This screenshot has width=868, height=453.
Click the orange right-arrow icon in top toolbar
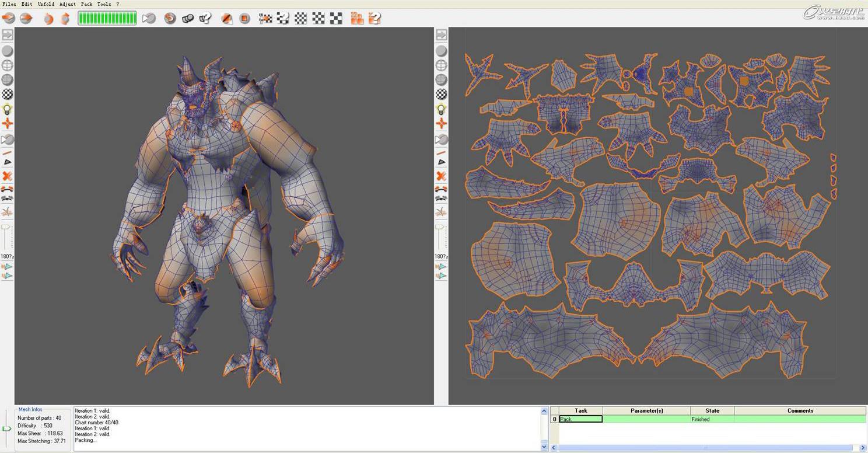click(x=26, y=18)
